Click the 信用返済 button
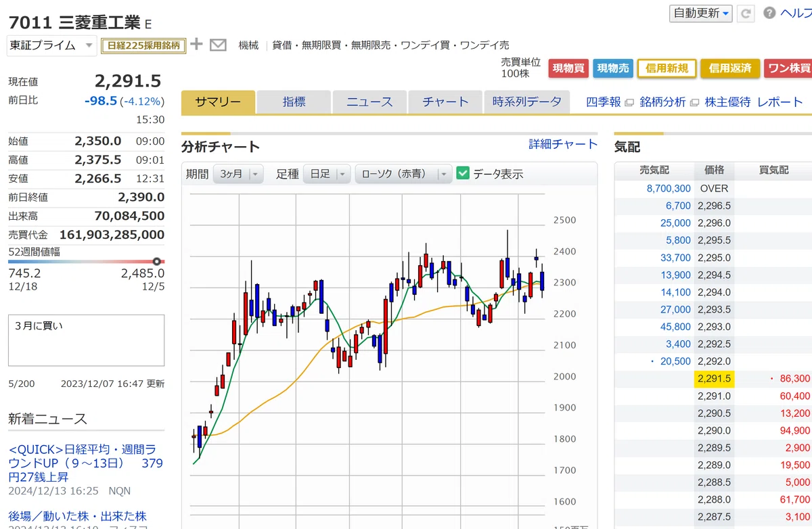 pyautogui.click(x=730, y=68)
